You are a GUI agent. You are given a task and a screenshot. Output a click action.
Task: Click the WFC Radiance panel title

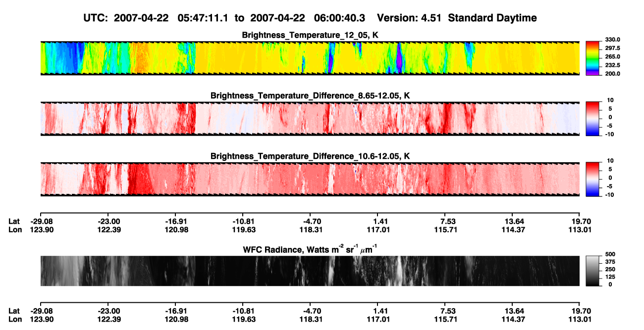(x=310, y=249)
